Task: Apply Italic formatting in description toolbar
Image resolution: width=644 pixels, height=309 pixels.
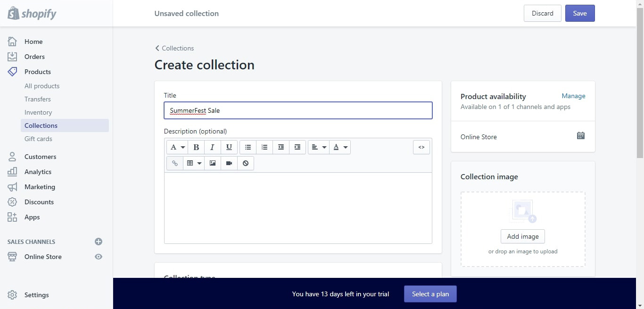Action: coord(213,147)
